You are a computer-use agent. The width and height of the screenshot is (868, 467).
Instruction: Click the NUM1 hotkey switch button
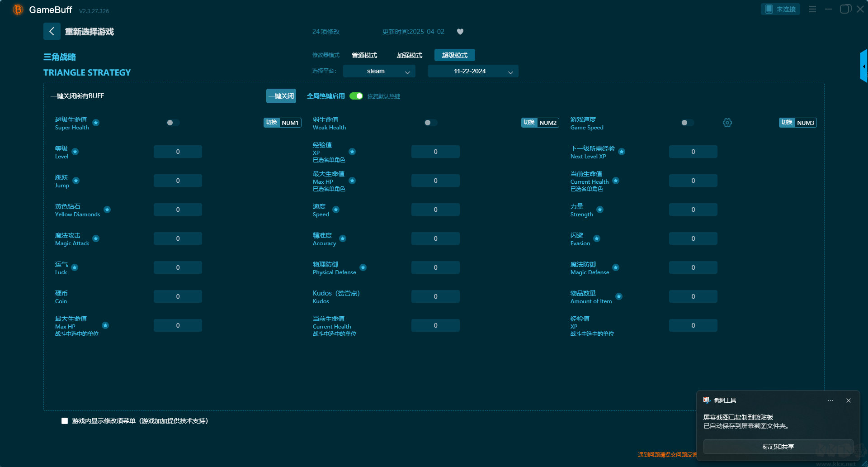coord(283,123)
